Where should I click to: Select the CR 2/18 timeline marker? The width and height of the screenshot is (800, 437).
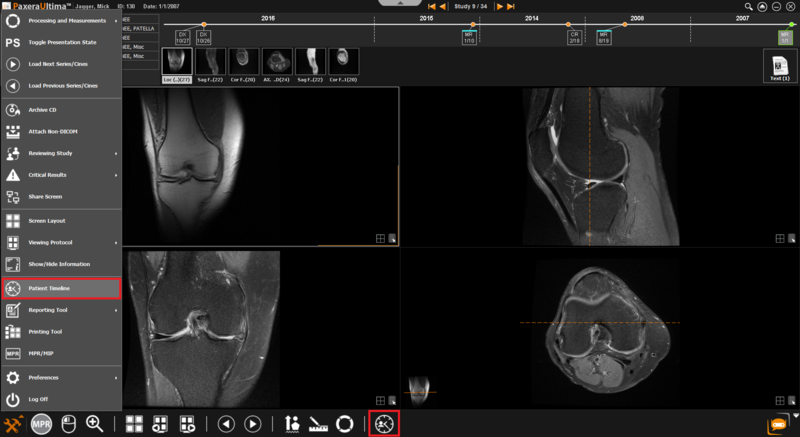pos(575,37)
